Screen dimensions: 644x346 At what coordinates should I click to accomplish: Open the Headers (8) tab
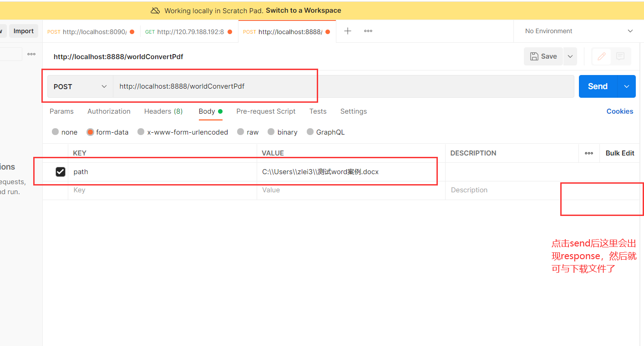(163, 111)
